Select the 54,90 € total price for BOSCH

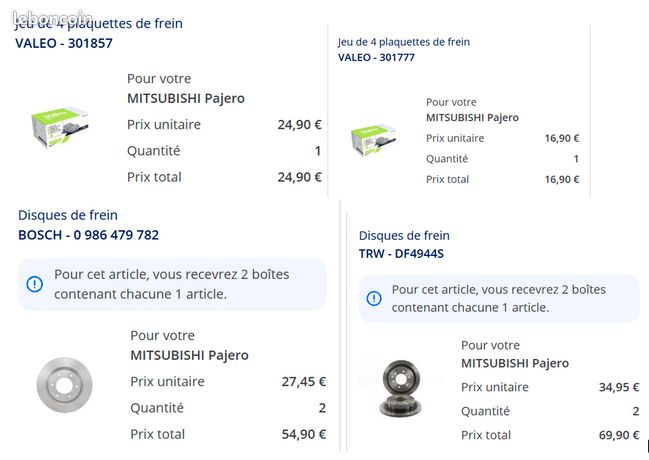[303, 434]
